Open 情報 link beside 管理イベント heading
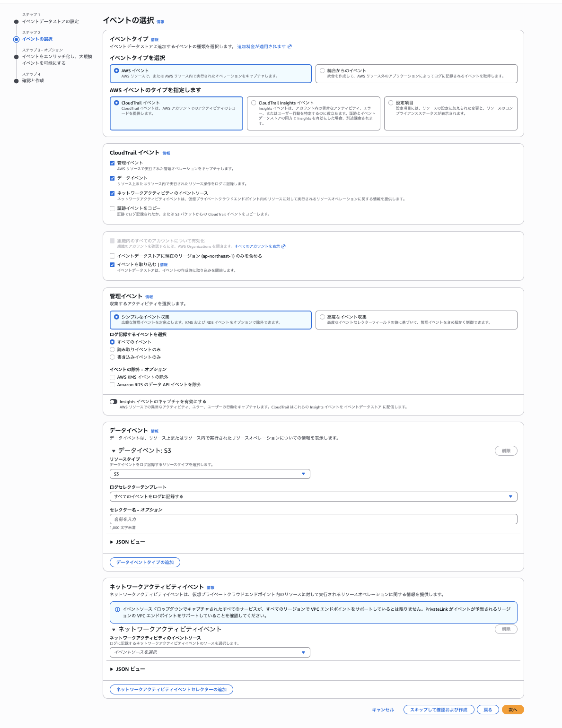This screenshot has width=562, height=728. [149, 297]
